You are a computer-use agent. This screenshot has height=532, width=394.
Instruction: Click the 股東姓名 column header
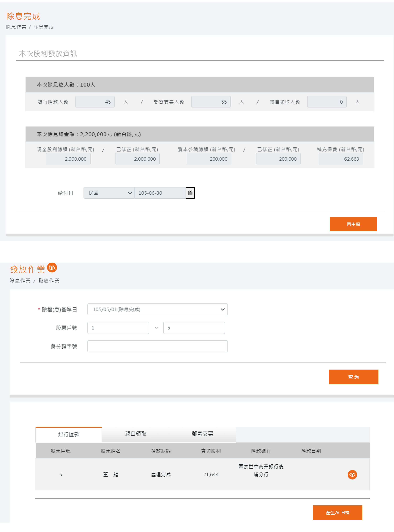point(111,451)
